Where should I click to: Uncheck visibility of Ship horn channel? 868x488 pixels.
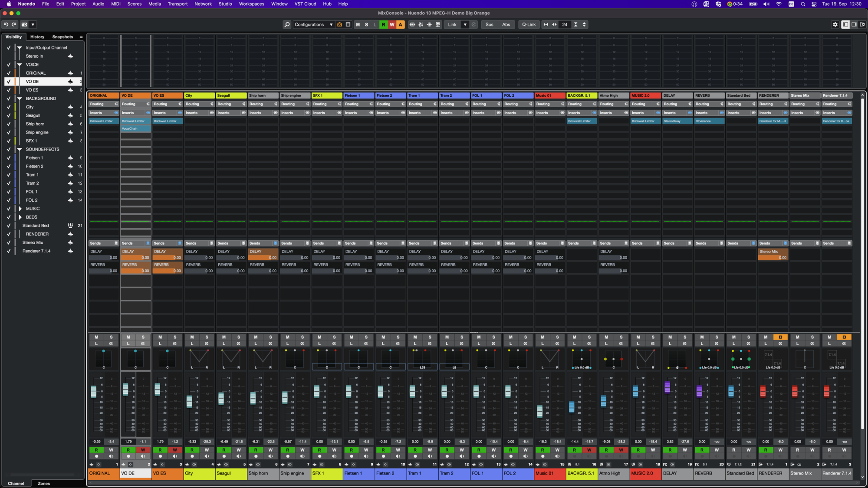(8, 124)
